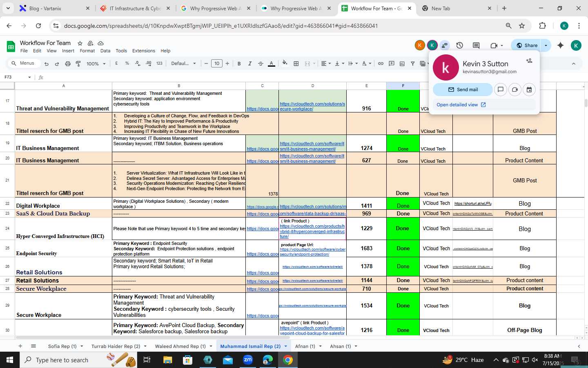Image resolution: width=588 pixels, height=368 pixels.
Task: Open the zoom level 100% dropdown
Action: (96, 64)
